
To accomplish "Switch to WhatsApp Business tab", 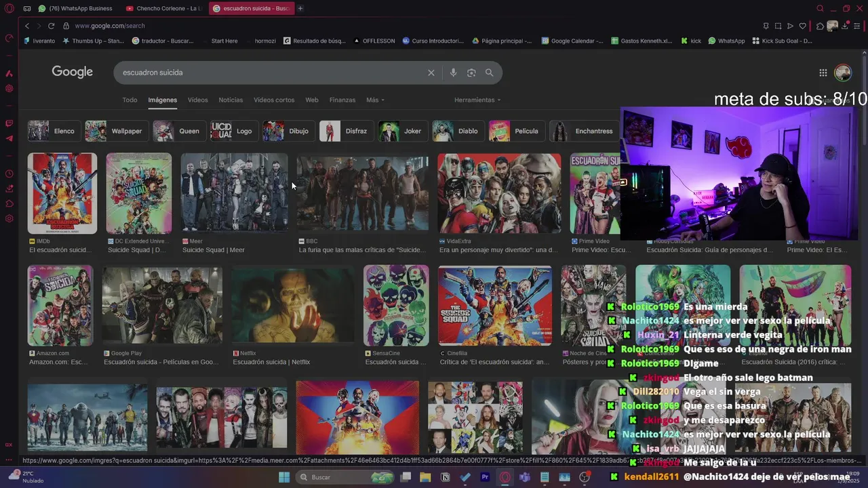I will [75, 8].
